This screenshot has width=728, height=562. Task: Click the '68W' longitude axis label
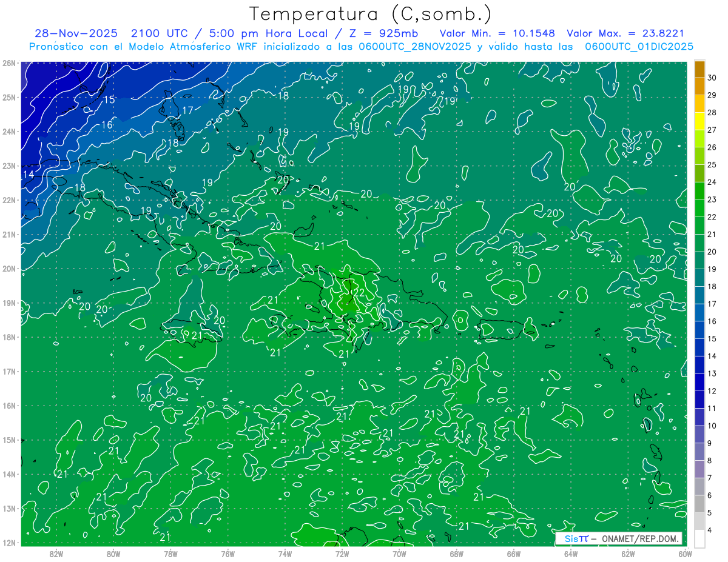[x=456, y=554]
